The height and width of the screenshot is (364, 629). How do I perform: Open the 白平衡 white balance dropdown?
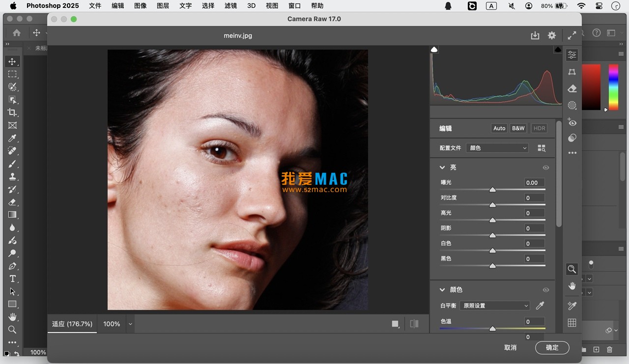(x=494, y=305)
